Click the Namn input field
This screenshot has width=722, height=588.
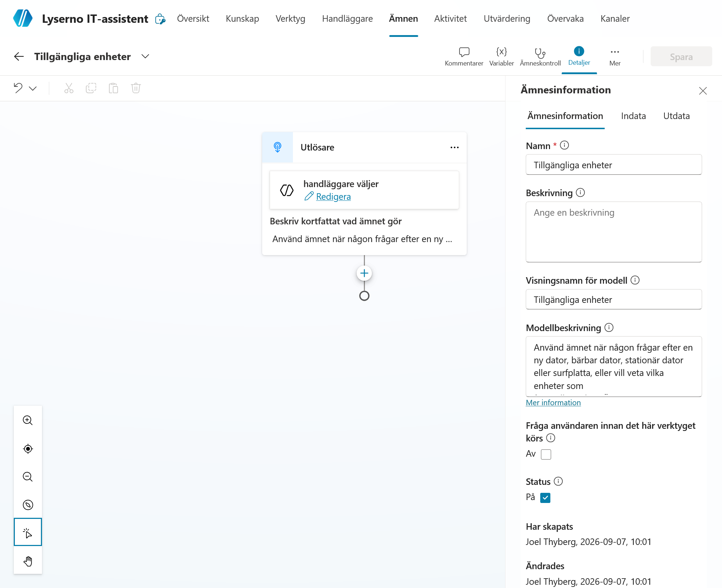coord(614,165)
